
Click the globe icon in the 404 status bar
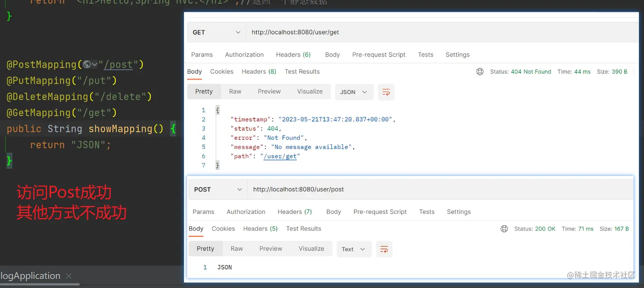pyautogui.click(x=480, y=72)
